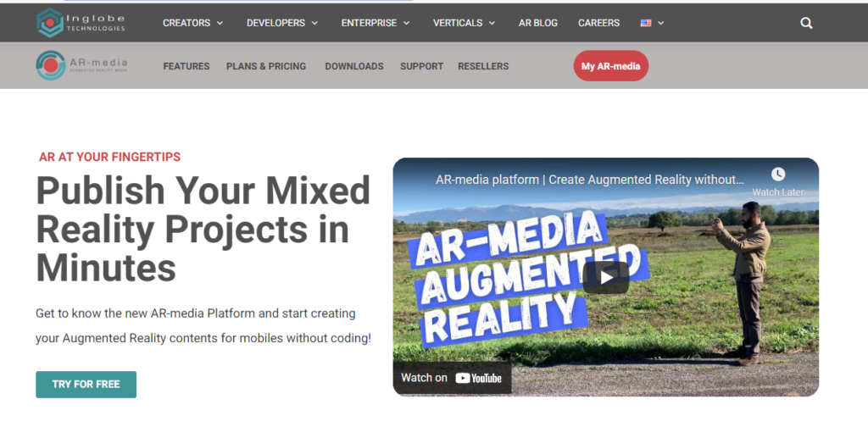Click the AR-media logo

(x=82, y=65)
